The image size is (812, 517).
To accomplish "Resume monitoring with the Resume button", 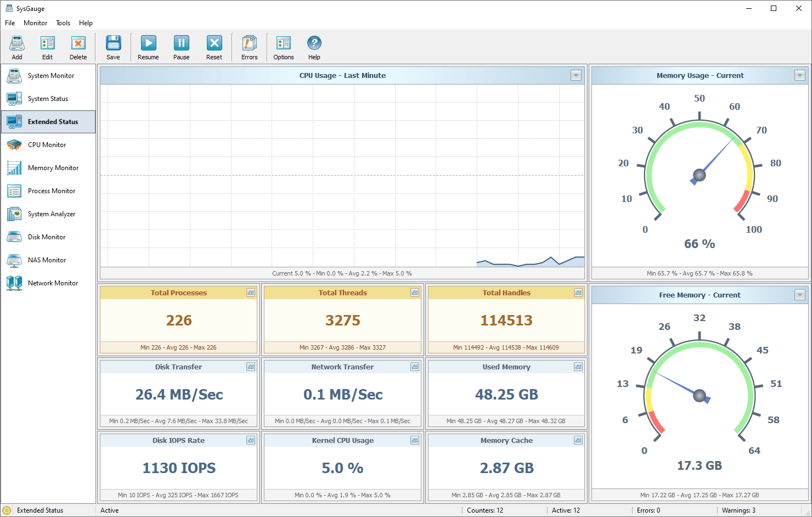I will click(148, 43).
